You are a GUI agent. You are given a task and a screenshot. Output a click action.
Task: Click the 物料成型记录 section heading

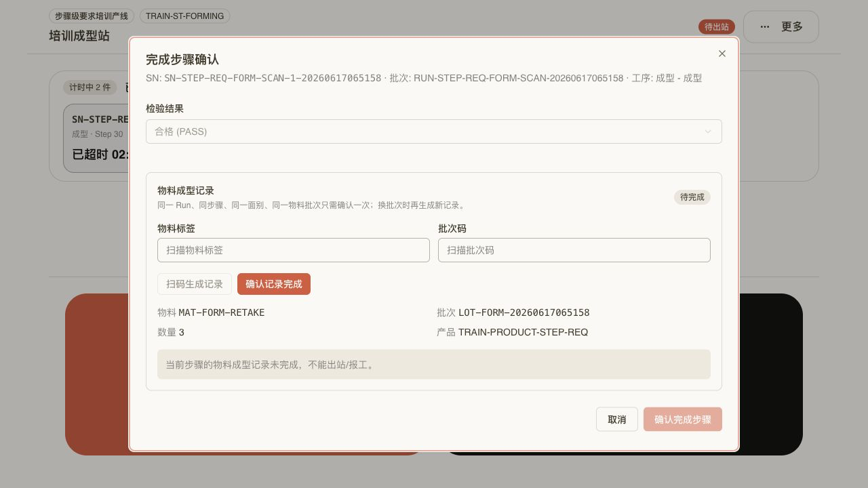(x=186, y=191)
